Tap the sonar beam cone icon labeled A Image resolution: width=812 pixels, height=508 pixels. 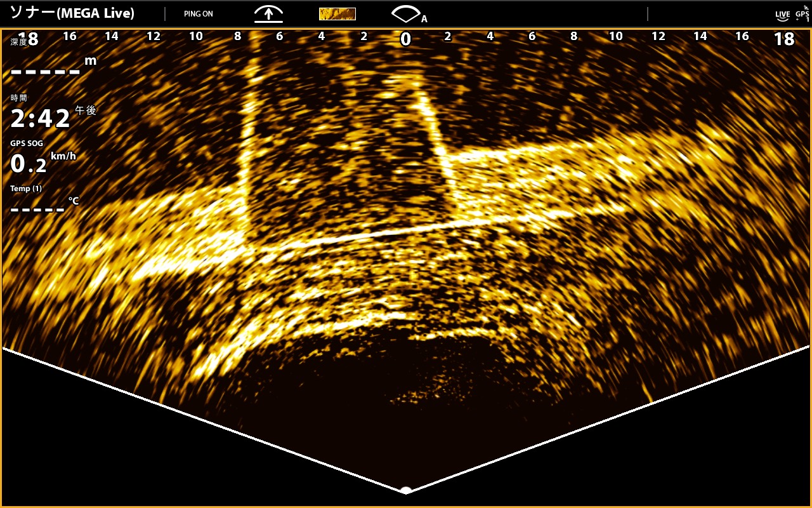pos(409,14)
